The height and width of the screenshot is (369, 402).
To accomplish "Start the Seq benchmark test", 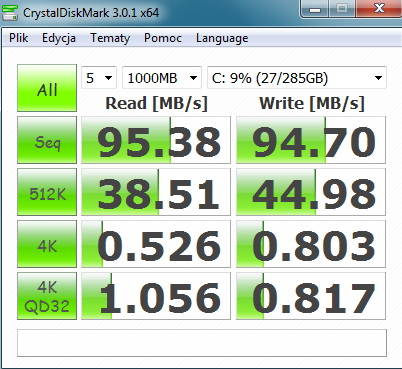I will click(x=47, y=140).
